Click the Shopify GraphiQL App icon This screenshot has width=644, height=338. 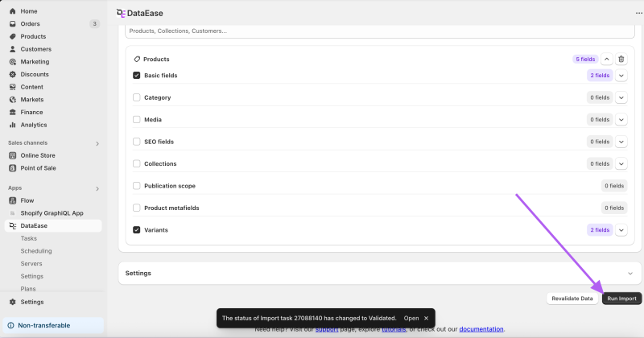tap(13, 213)
